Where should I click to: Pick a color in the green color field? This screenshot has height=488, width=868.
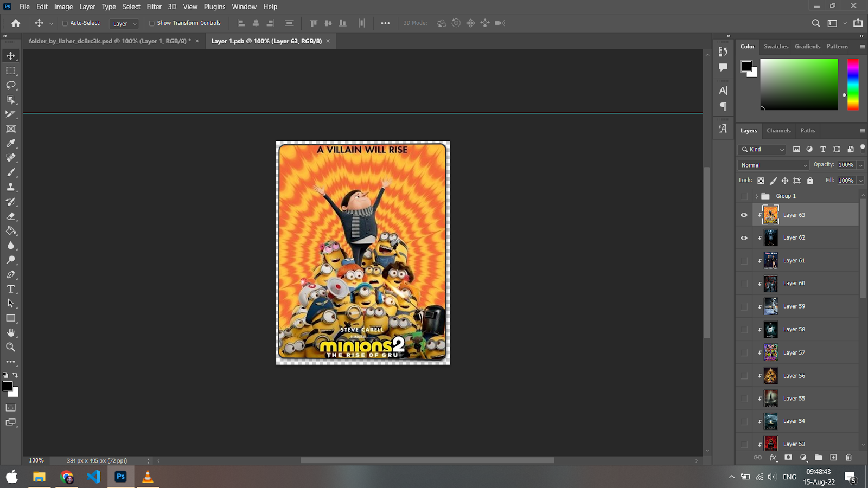tap(799, 84)
